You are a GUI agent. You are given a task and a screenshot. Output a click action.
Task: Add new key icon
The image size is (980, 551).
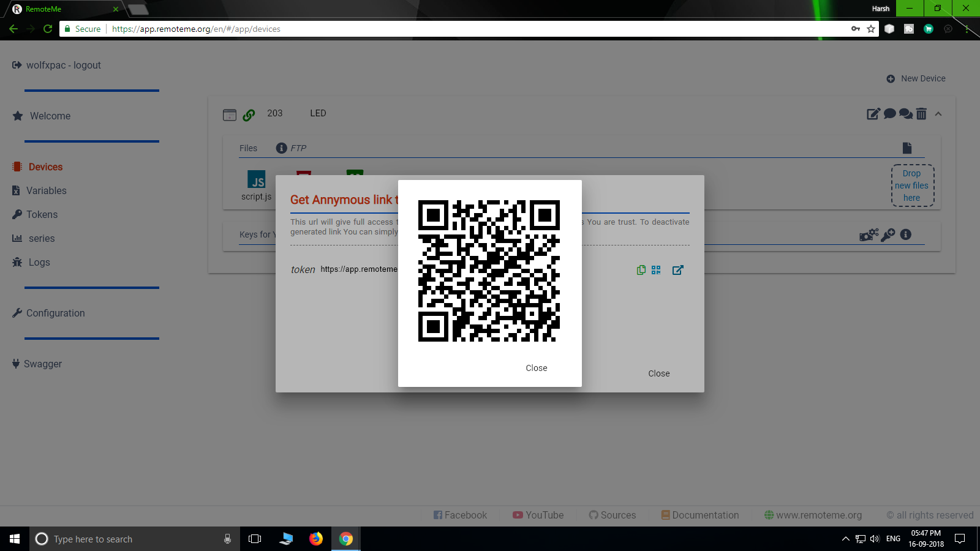(x=888, y=234)
